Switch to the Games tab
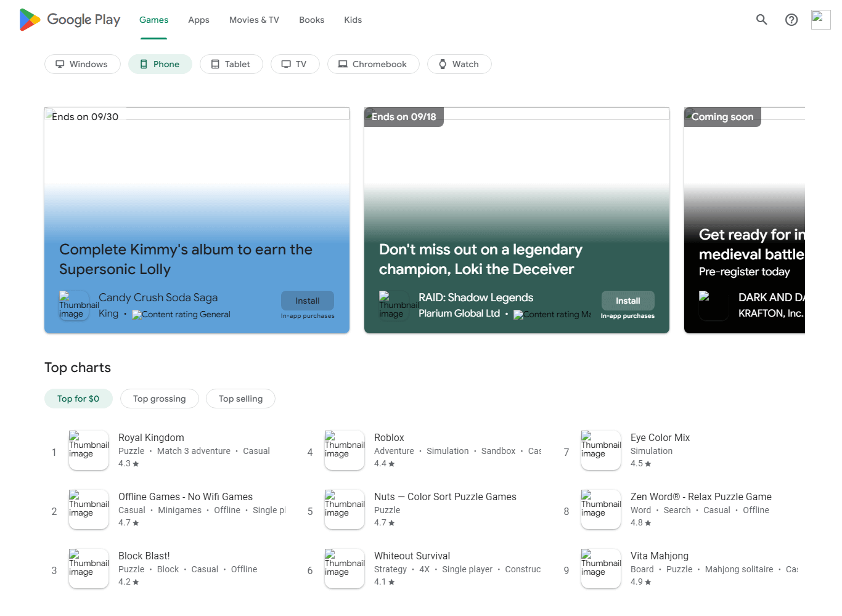The image size is (842, 616). point(153,20)
